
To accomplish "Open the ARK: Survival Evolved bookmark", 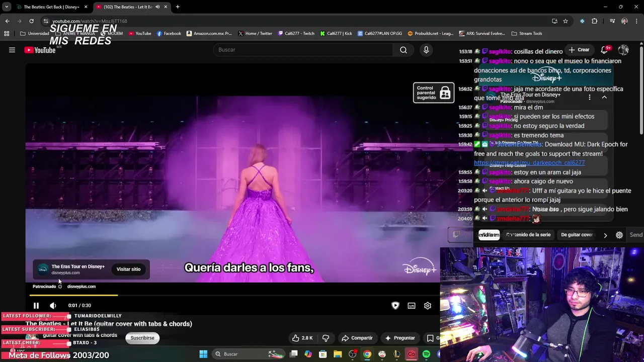I will tap(482, 34).
